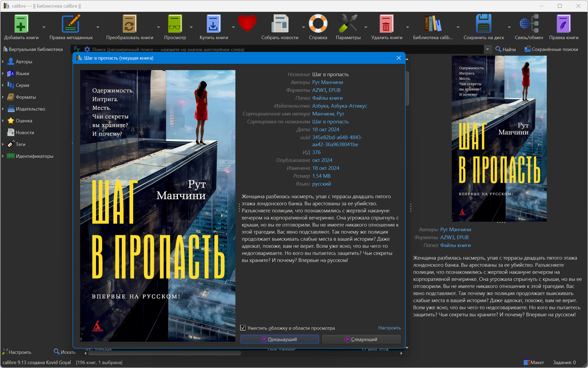Click the Find (Найти) magnifier button
The width and height of the screenshot is (588, 368).
tap(506, 49)
